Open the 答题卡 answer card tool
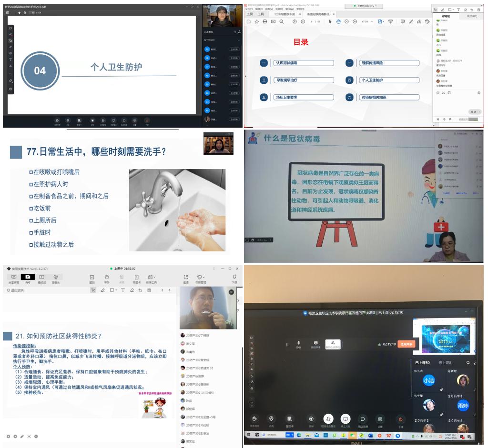The width and height of the screenshot is (488, 448). point(136,277)
